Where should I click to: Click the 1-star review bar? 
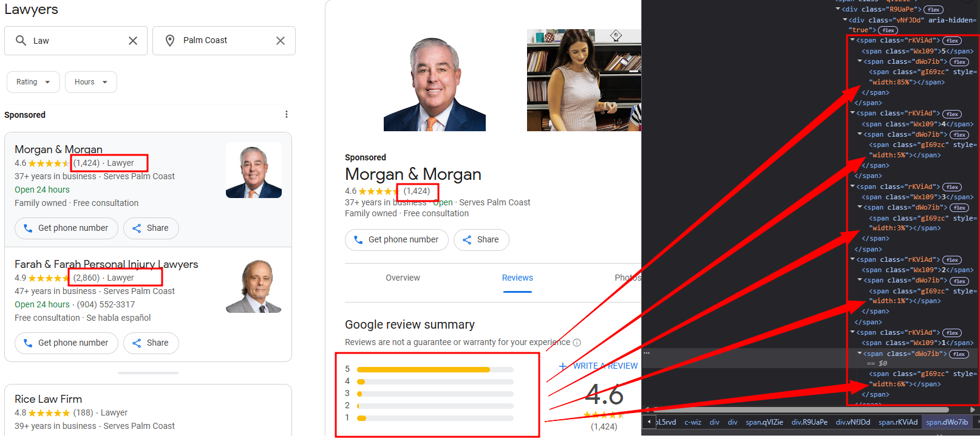[435, 418]
